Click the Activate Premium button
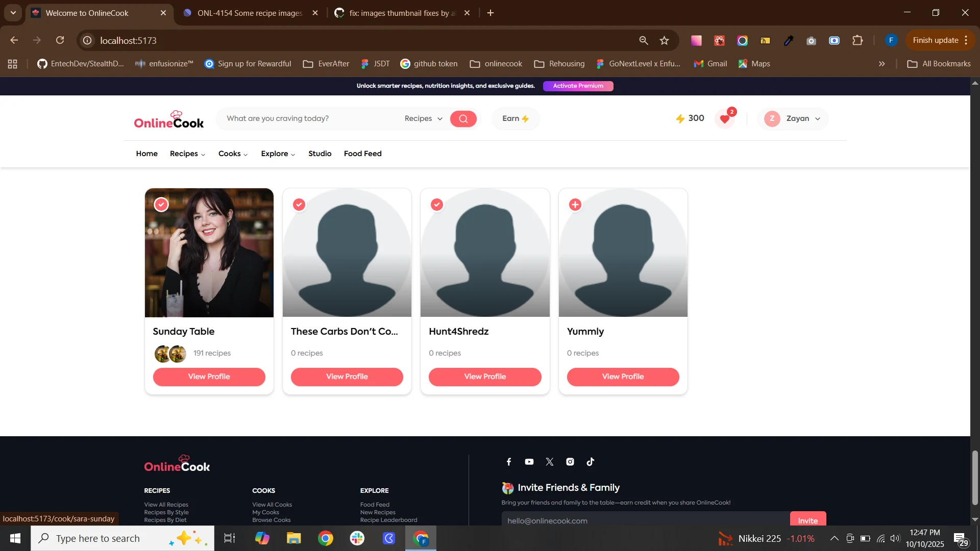 pos(578,86)
